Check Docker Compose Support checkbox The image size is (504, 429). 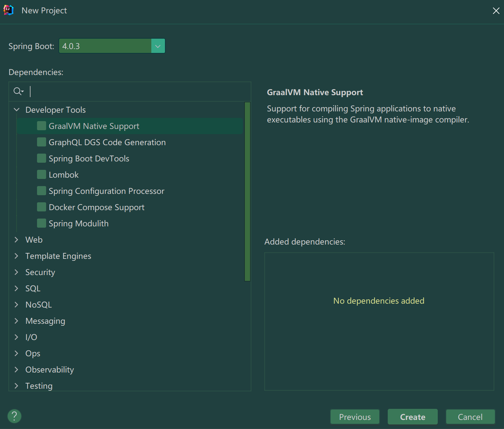(42, 207)
